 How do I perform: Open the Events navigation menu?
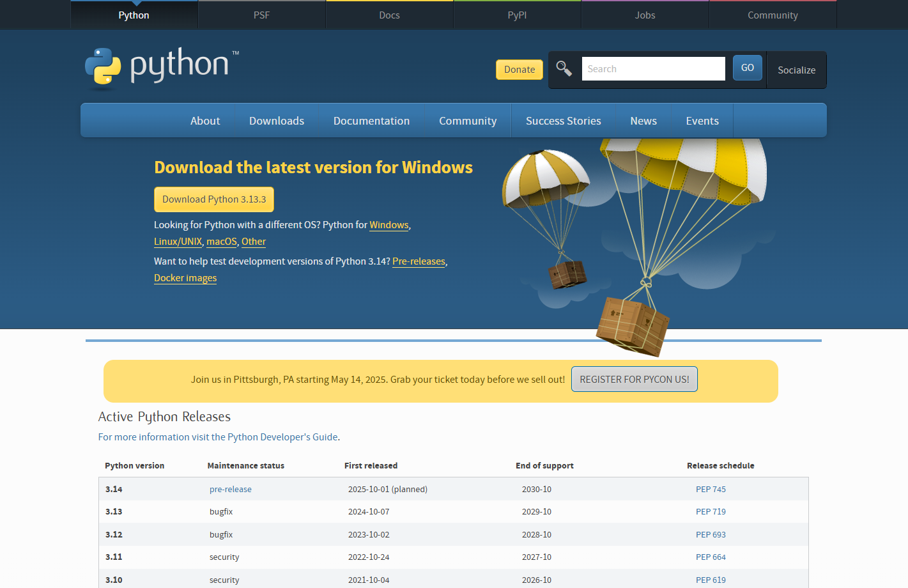point(702,121)
